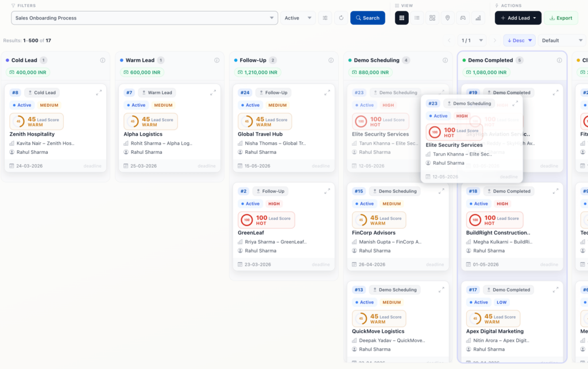Open the page 1/1 selector
This screenshot has width=588, height=369.
click(x=471, y=40)
